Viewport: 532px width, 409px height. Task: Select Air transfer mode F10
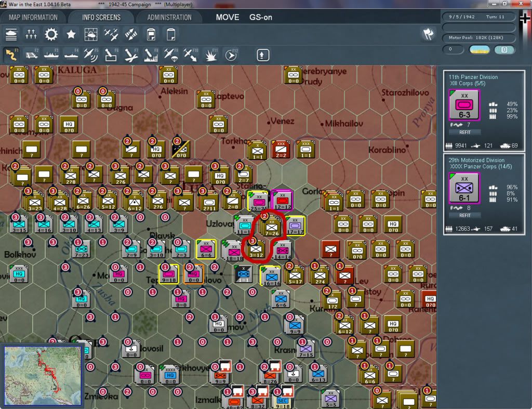coord(191,55)
